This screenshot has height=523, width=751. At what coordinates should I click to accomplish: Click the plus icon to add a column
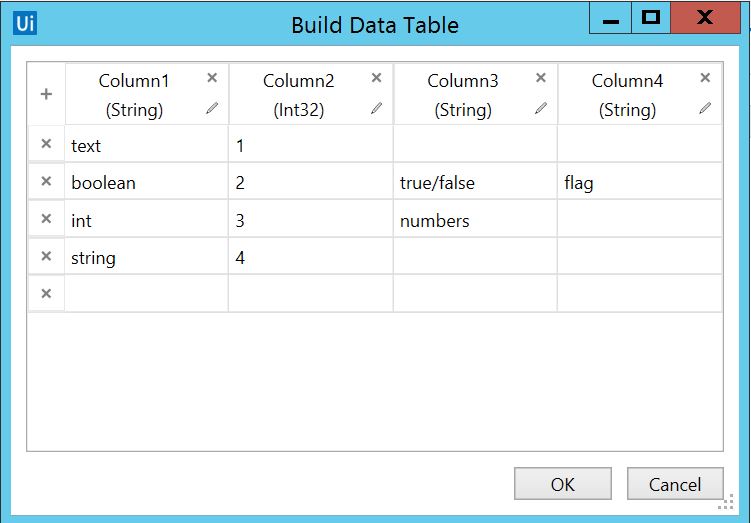point(46,94)
